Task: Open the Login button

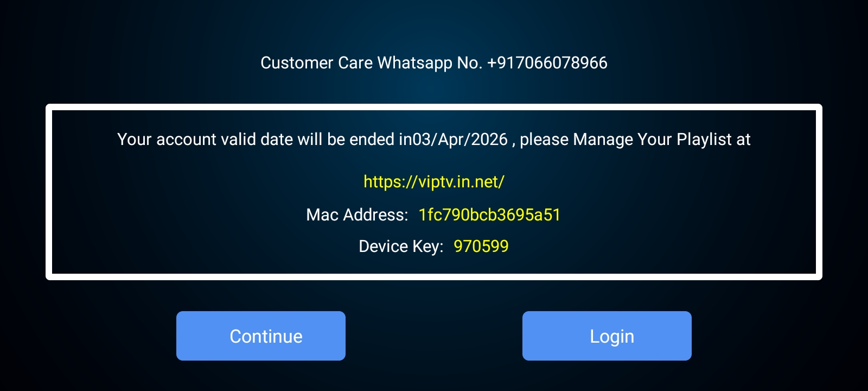Action: pos(607,336)
